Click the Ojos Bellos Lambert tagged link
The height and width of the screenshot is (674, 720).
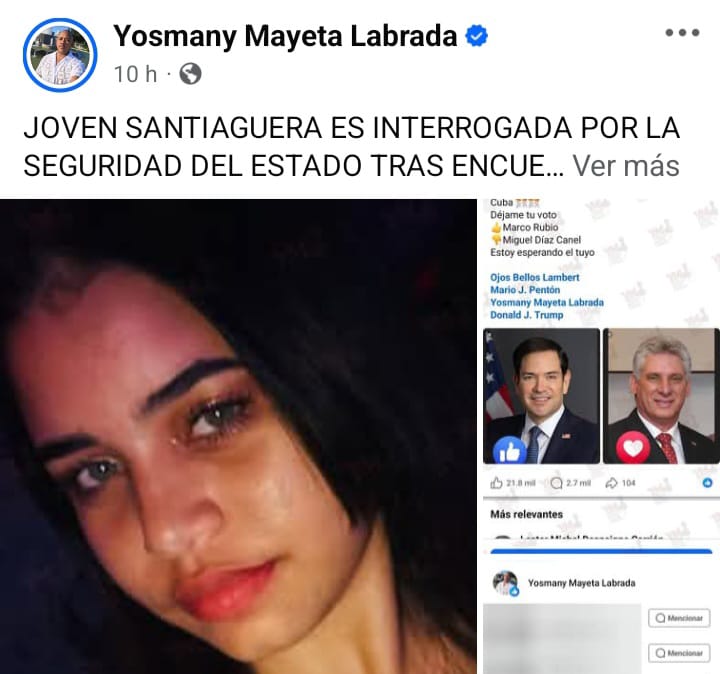point(534,277)
